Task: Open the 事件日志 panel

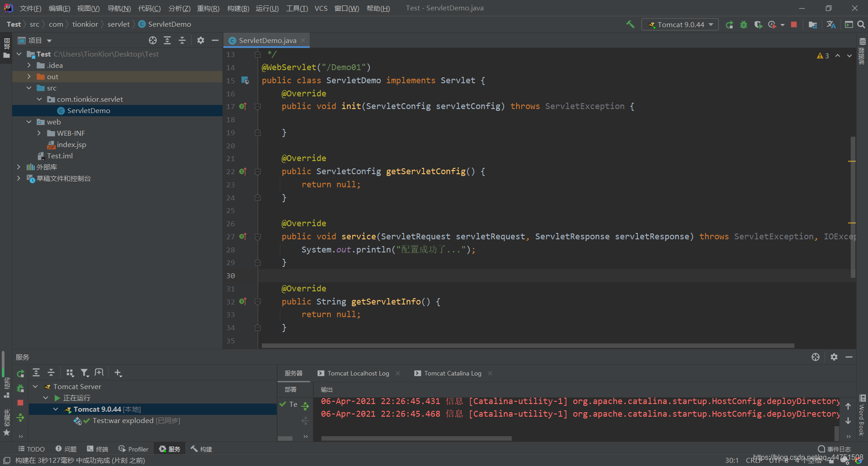Action: tap(835, 449)
